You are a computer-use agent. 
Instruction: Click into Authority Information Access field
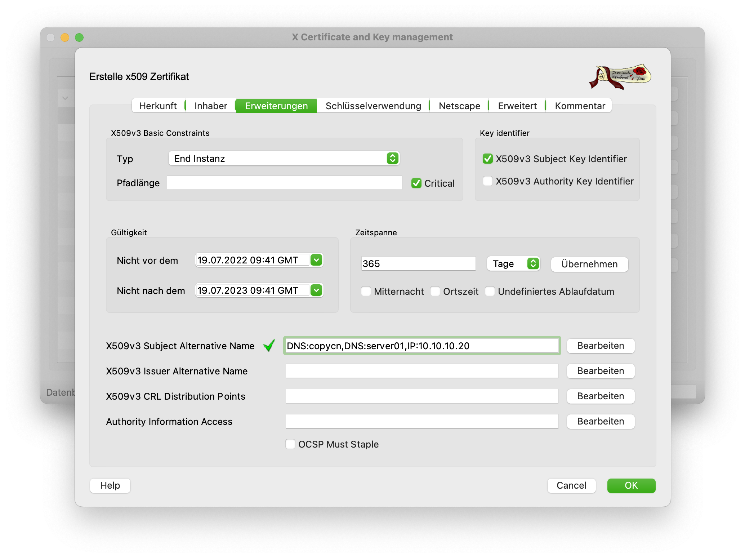point(421,421)
